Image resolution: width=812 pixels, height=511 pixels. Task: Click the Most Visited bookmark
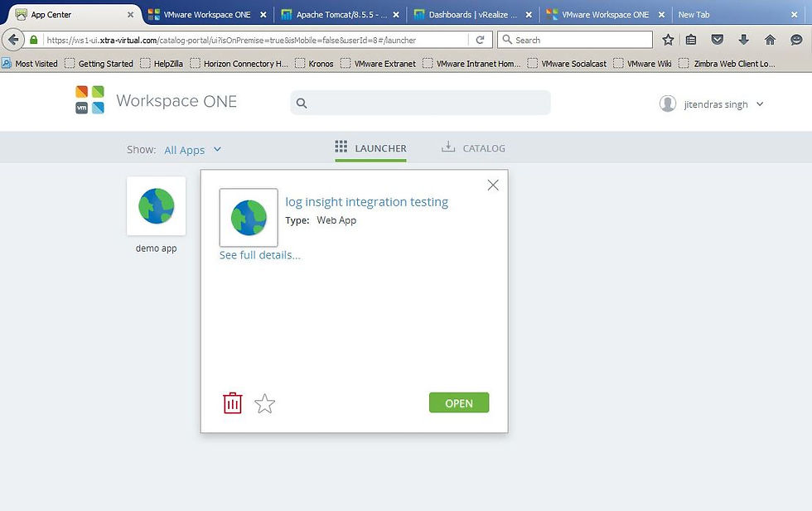coord(30,64)
